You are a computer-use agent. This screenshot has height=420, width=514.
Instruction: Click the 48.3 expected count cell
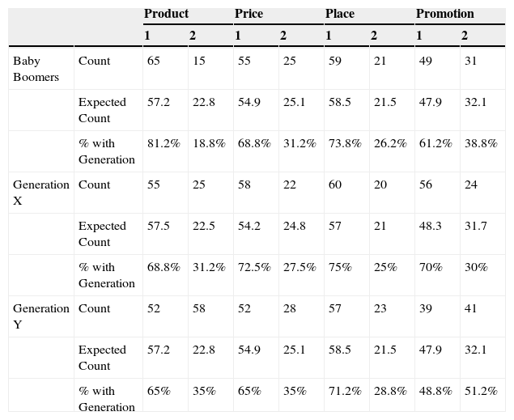(430, 227)
